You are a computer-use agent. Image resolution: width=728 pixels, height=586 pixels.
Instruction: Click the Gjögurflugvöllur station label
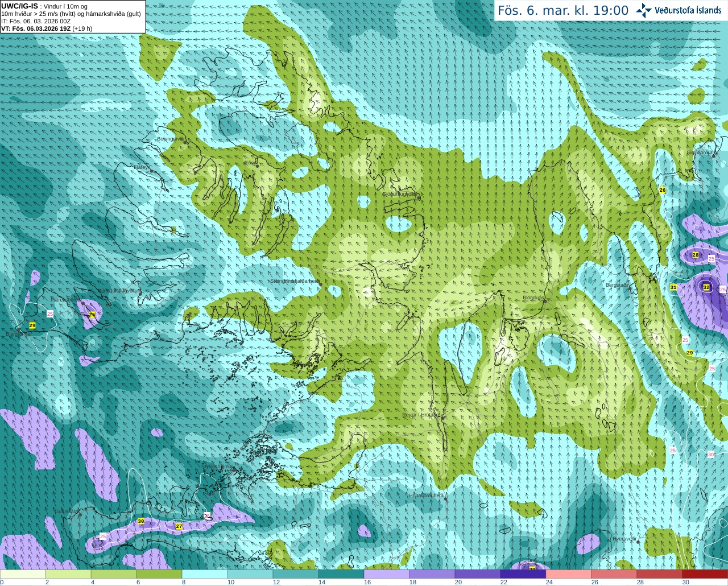click(399, 194)
